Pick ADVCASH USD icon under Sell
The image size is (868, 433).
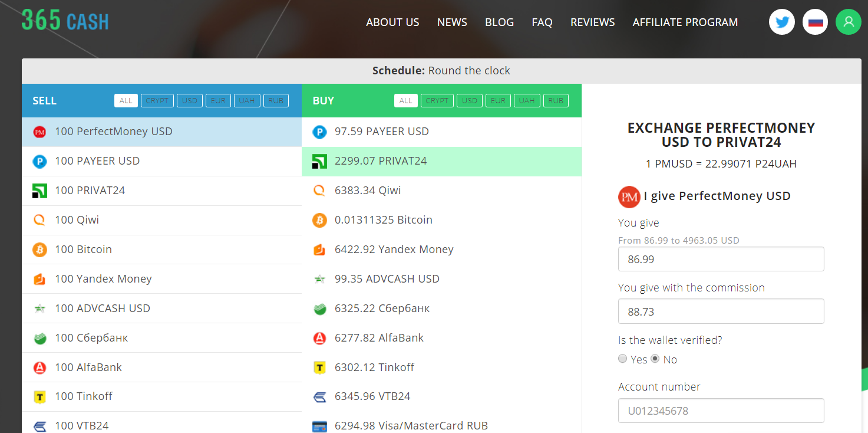click(x=39, y=309)
